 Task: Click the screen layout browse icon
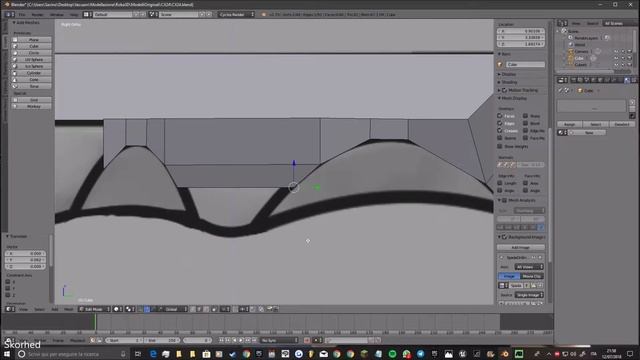tap(87, 14)
